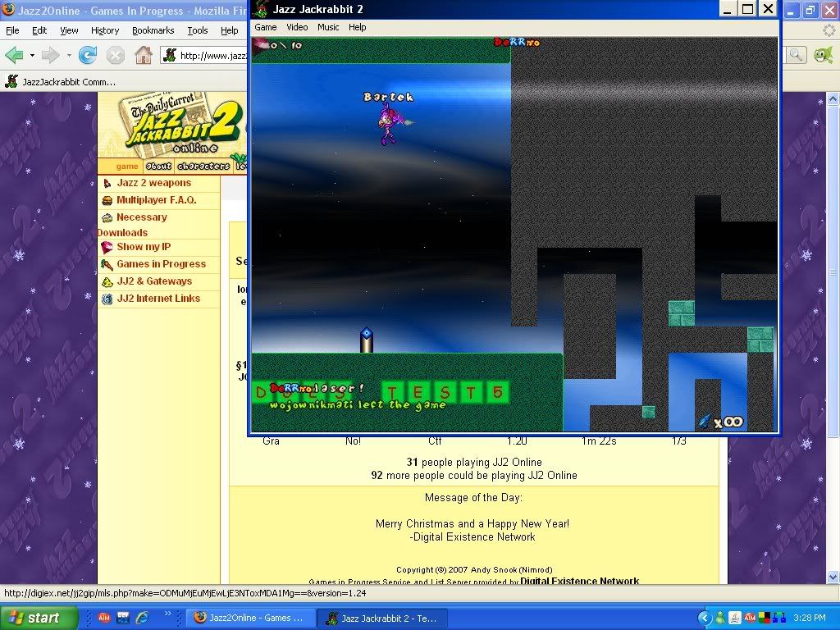Click the Stop loading button in Firefox
Image resolution: width=840 pixels, height=630 pixels.
click(115, 55)
